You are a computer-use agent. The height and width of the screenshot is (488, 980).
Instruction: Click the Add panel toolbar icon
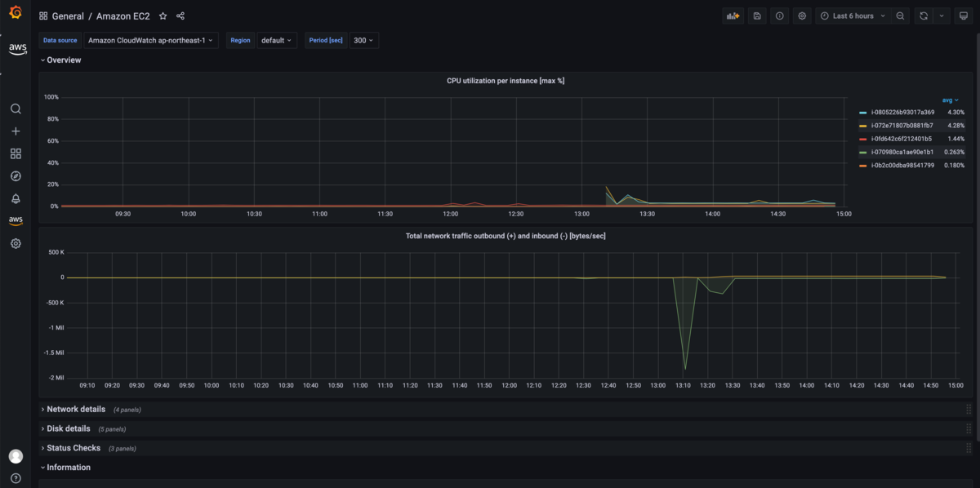click(x=733, y=16)
